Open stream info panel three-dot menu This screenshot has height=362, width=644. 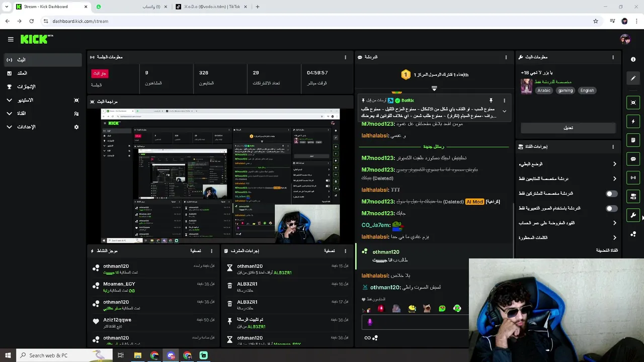pyautogui.click(x=613, y=57)
